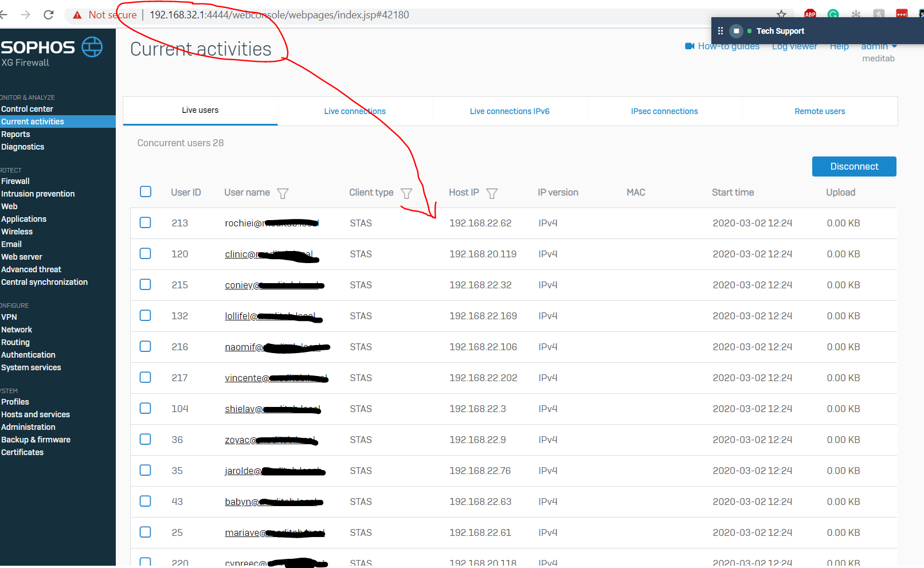Switch to the Live connections tab

coord(355,111)
